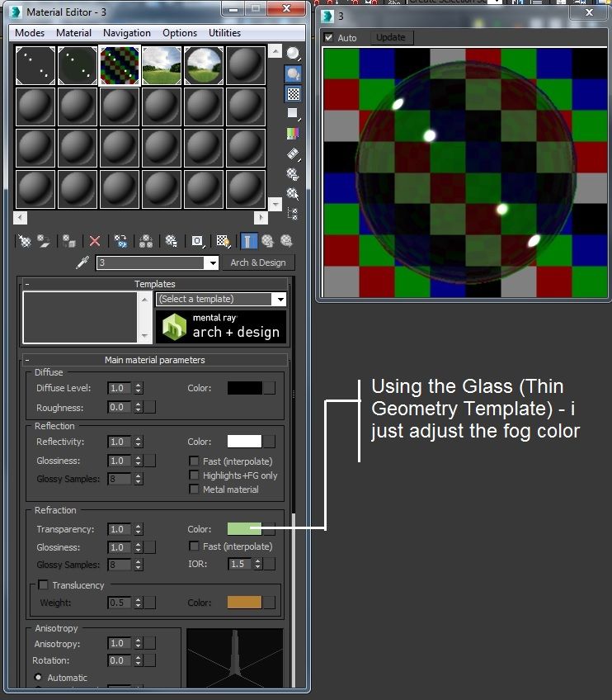Click the Update button in preview
The height and width of the screenshot is (700, 612).
point(391,37)
